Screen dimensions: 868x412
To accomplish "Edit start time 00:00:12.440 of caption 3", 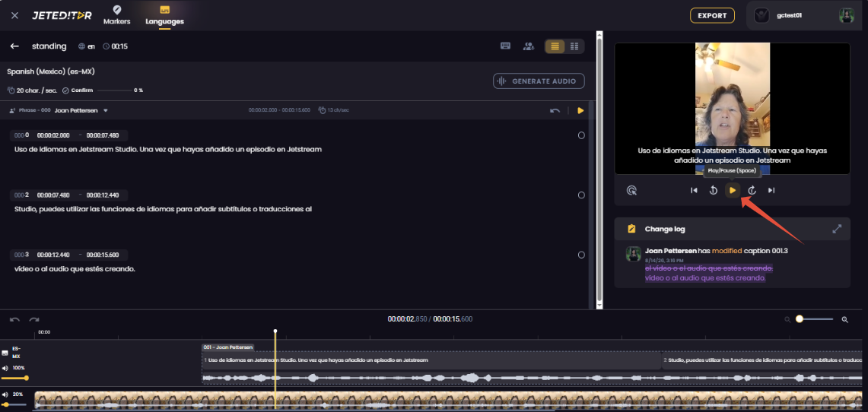I will [53, 255].
